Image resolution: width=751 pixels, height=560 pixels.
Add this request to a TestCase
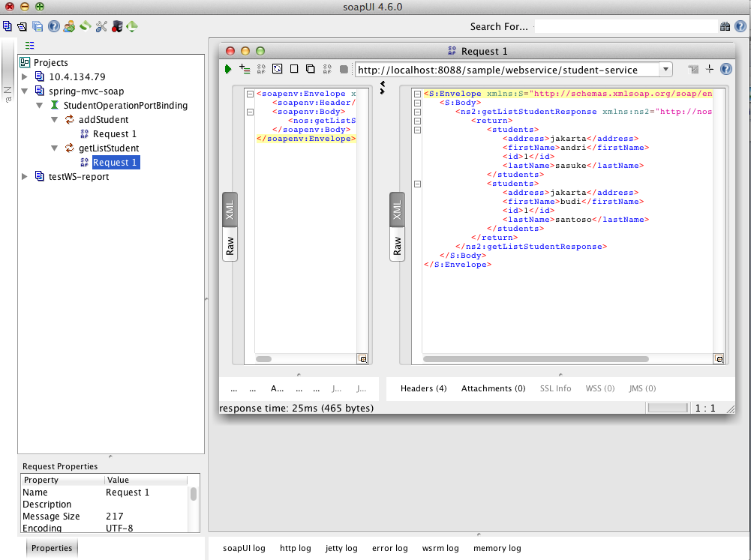245,70
